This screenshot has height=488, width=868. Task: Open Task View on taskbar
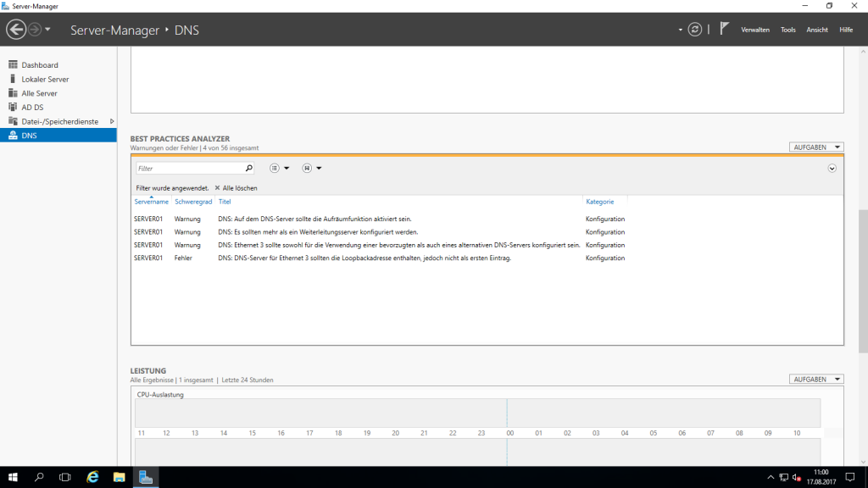click(64, 477)
